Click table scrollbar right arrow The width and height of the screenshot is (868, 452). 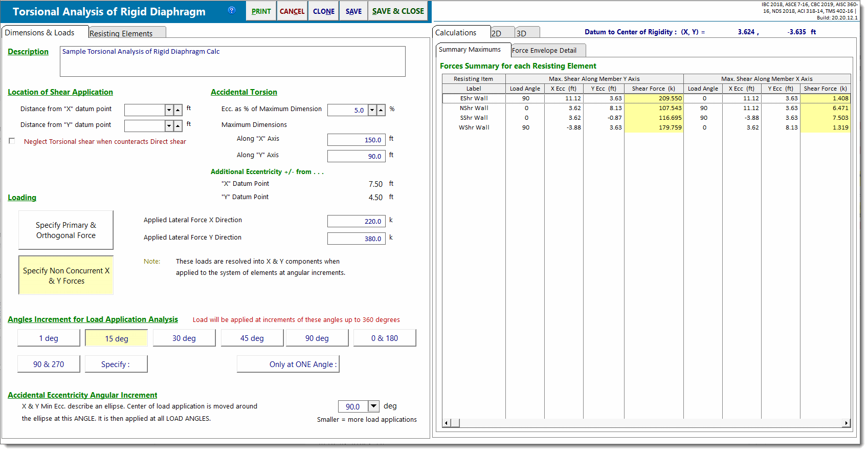pos(847,423)
